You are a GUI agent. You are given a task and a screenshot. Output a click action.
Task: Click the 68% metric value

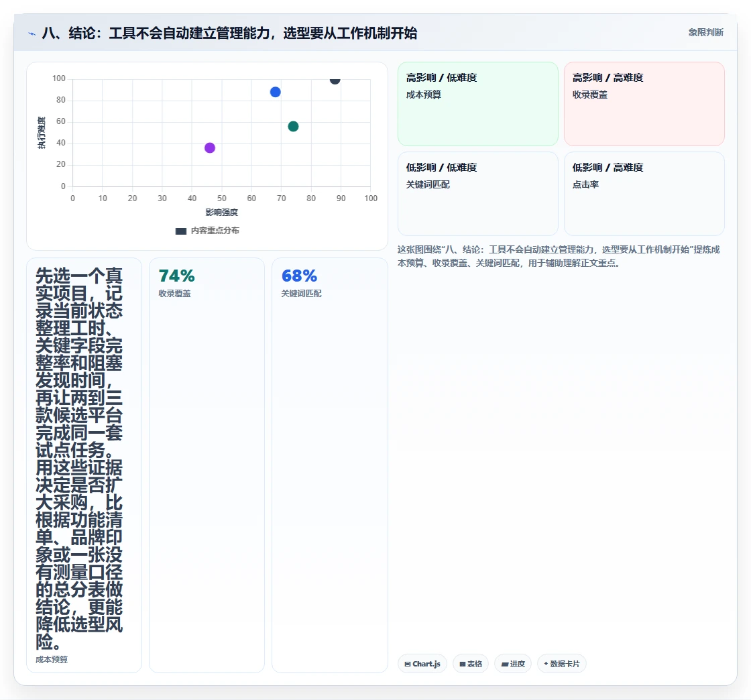click(299, 276)
